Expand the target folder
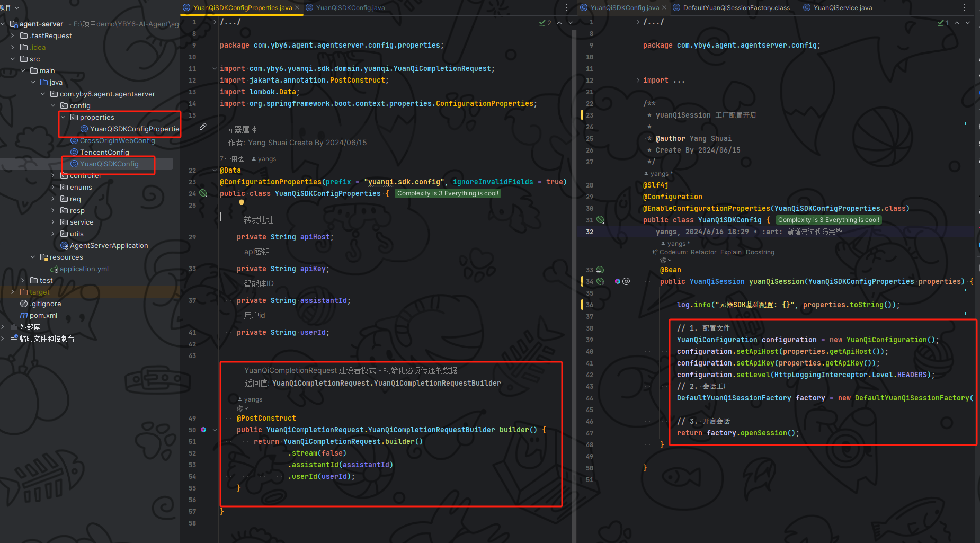This screenshot has width=980, height=543. coord(13,292)
